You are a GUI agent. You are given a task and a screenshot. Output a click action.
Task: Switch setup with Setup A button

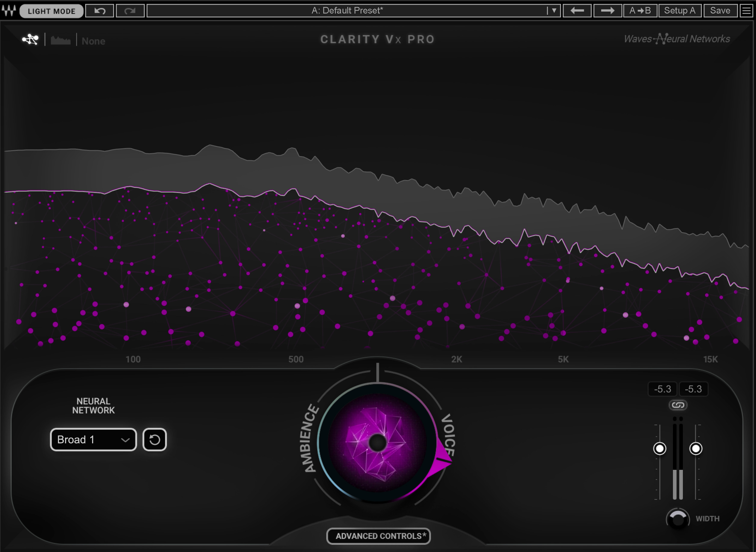click(x=680, y=11)
